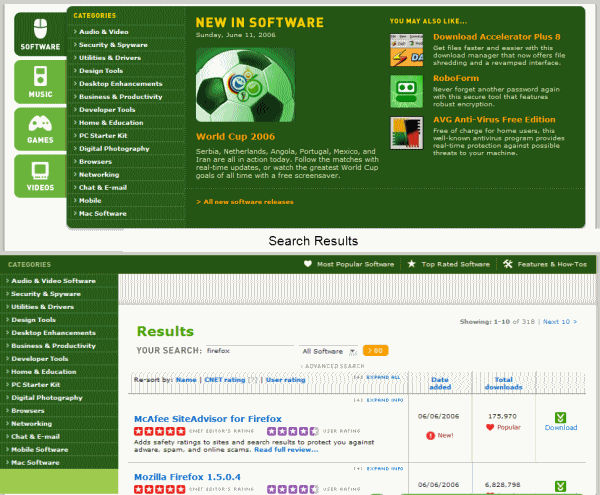Open Mac Software in top categories
Viewport: 600px width, 495px height.
[x=103, y=214]
